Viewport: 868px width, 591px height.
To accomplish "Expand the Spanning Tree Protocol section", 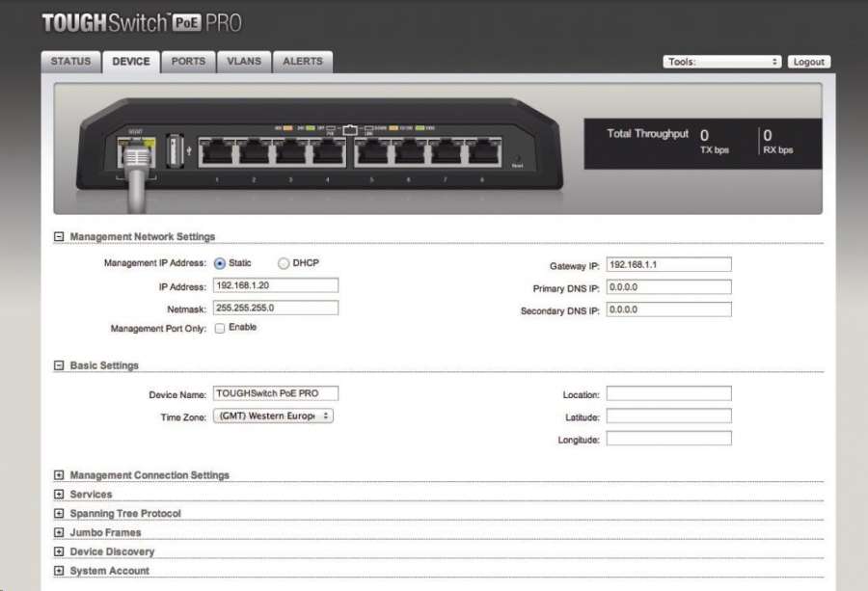I will (x=59, y=514).
